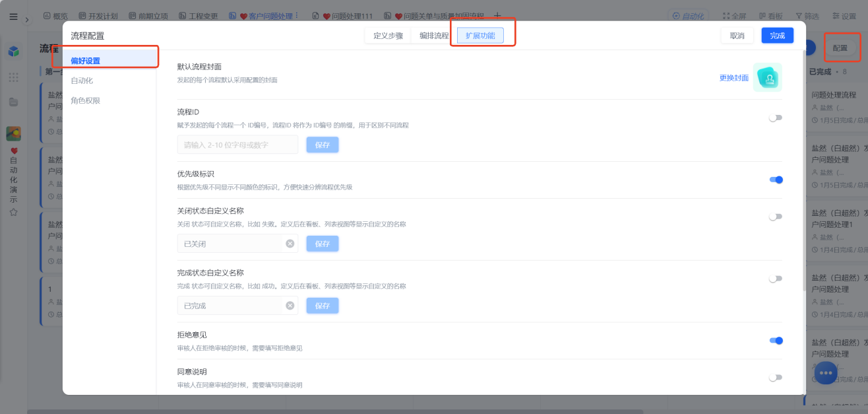Click plus icon to add a tab

(497, 16)
